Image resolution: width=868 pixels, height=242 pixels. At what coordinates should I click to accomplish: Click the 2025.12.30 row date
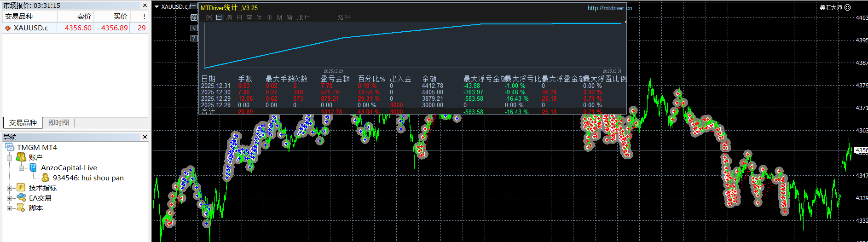click(x=215, y=92)
